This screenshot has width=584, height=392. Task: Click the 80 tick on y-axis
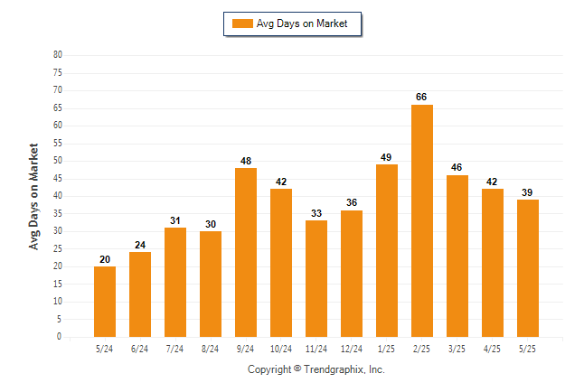[58, 55]
